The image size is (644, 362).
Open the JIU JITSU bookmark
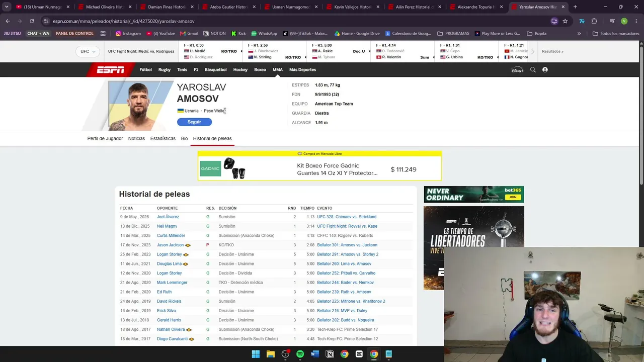coord(13,34)
